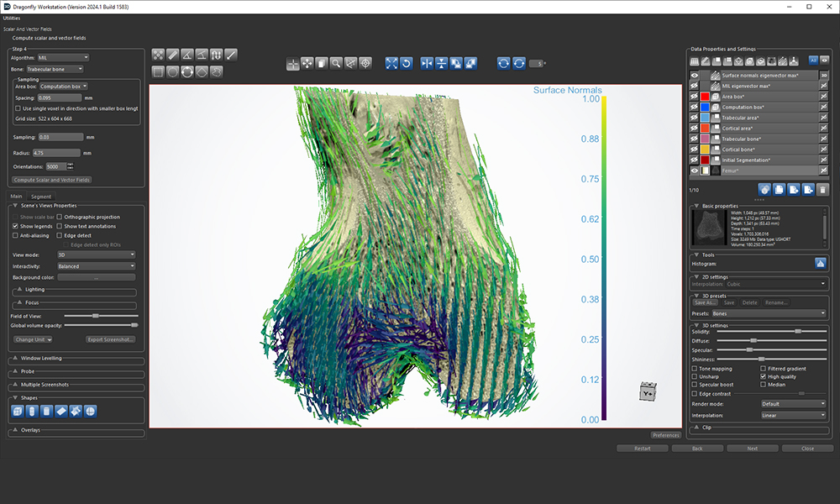The image size is (840, 504).
Task: Select the angle measurement tool
Action: point(187,55)
